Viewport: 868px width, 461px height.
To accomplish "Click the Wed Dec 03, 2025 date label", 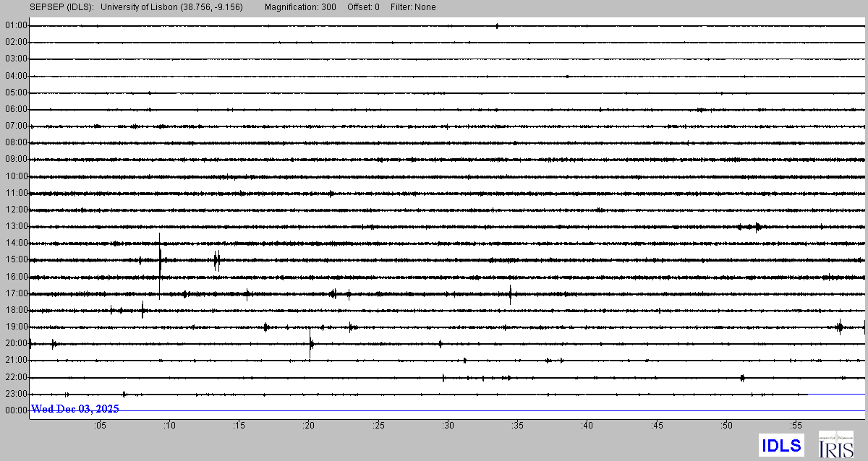I will coord(75,409).
